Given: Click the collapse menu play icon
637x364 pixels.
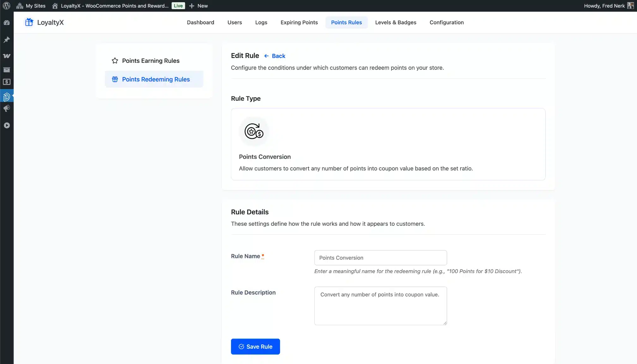Looking at the screenshot, I should 7,125.
